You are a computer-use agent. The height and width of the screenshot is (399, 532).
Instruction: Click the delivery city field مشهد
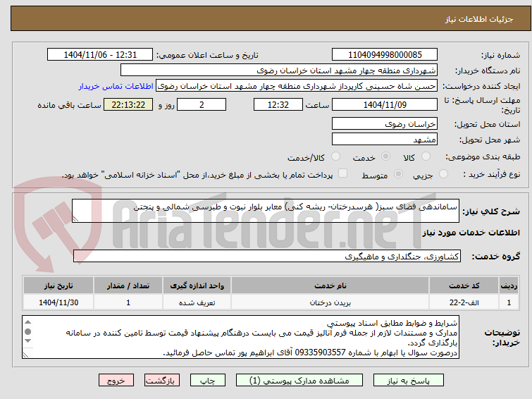[x=385, y=139]
